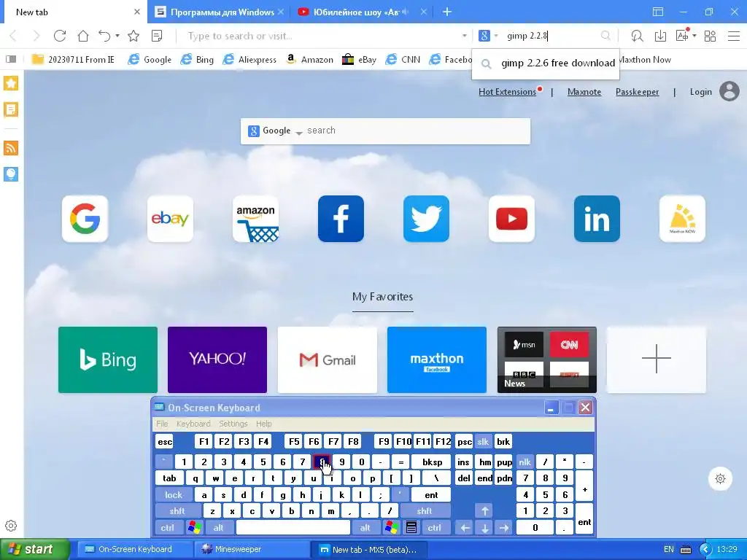
Task: Open the Help menu in On-Screen Keyboard
Action: pyautogui.click(x=263, y=424)
